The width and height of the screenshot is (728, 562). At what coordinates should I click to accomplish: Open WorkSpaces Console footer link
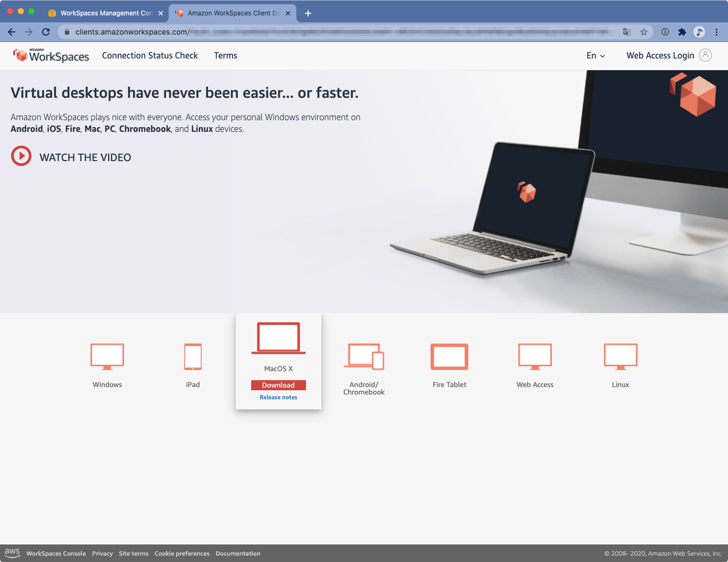point(56,553)
